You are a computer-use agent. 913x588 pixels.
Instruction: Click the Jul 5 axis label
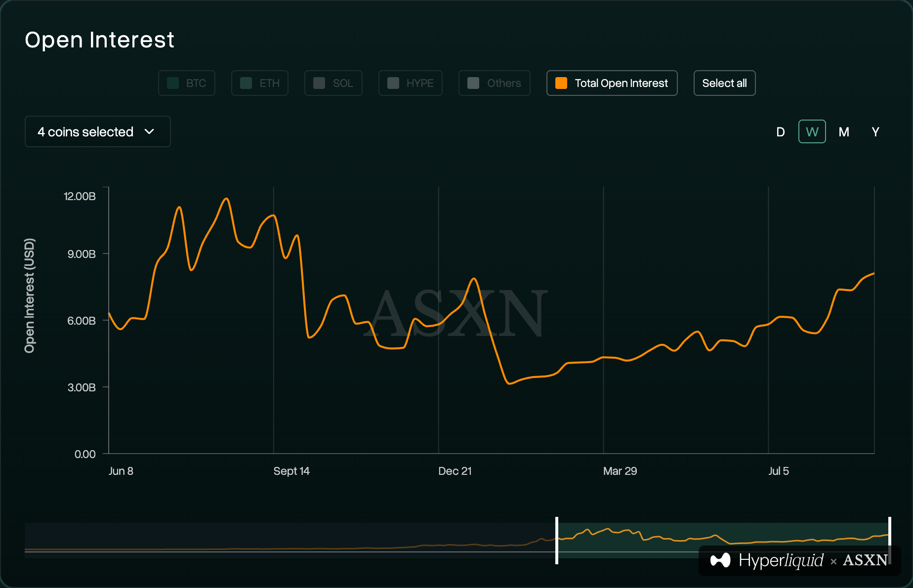click(x=779, y=471)
